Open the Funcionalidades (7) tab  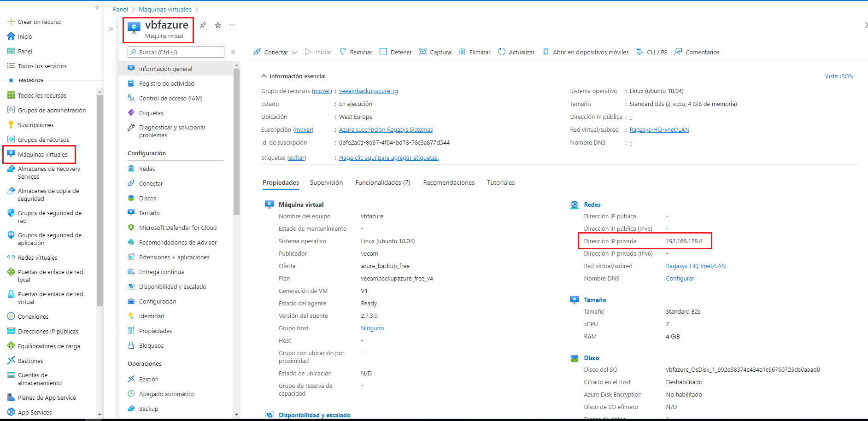point(383,182)
